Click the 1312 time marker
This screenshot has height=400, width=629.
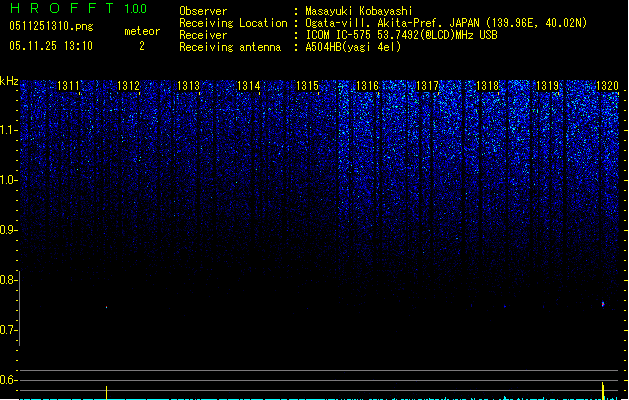click(x=128, y=85)
